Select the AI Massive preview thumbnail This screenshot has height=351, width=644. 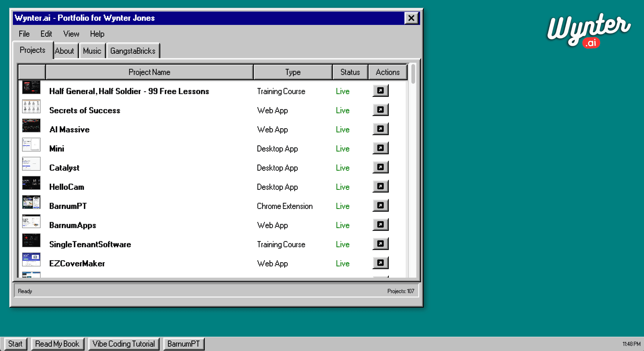pyautogui.click(x=31, y=125)
